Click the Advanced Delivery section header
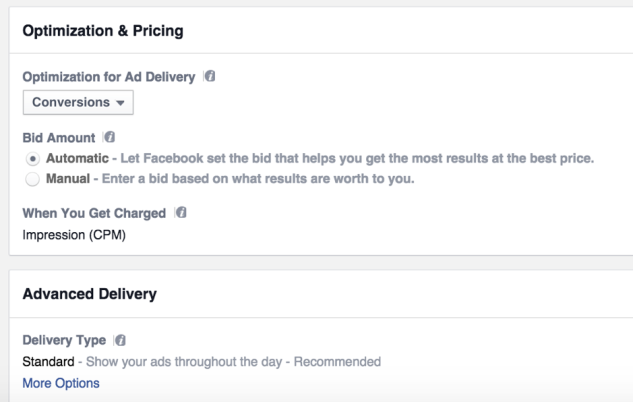Image resolution: width=633 pixels, height=402 pixels. (x=90, y=294)
